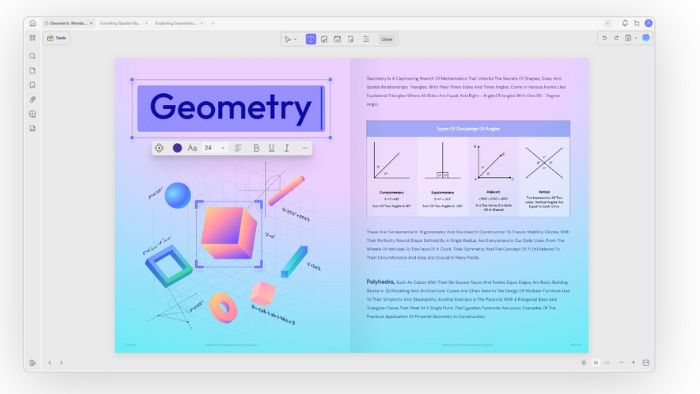Expand the cursor select tool dropdown arrow
Viewport: 700px width, 394px height.
point(295,39)
